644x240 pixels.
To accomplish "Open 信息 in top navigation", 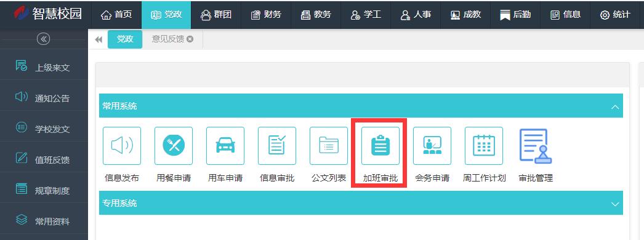I will click(x=566, y=15).
